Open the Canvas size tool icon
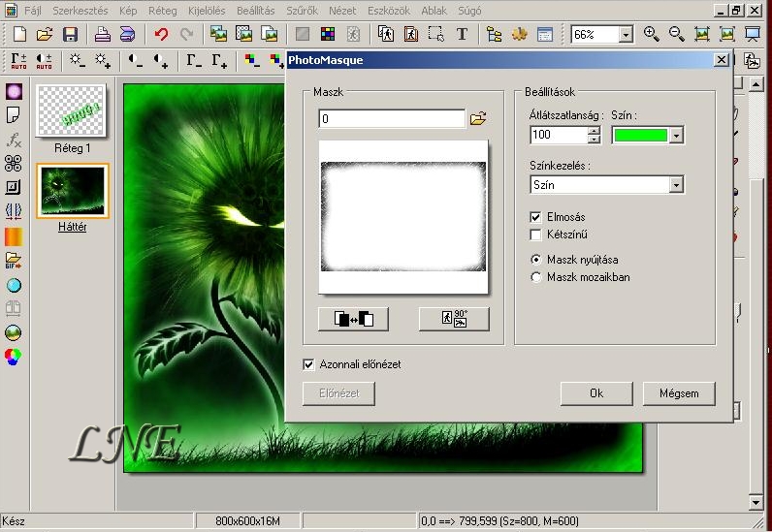772x532 pixels. click(x=410, y=34)
